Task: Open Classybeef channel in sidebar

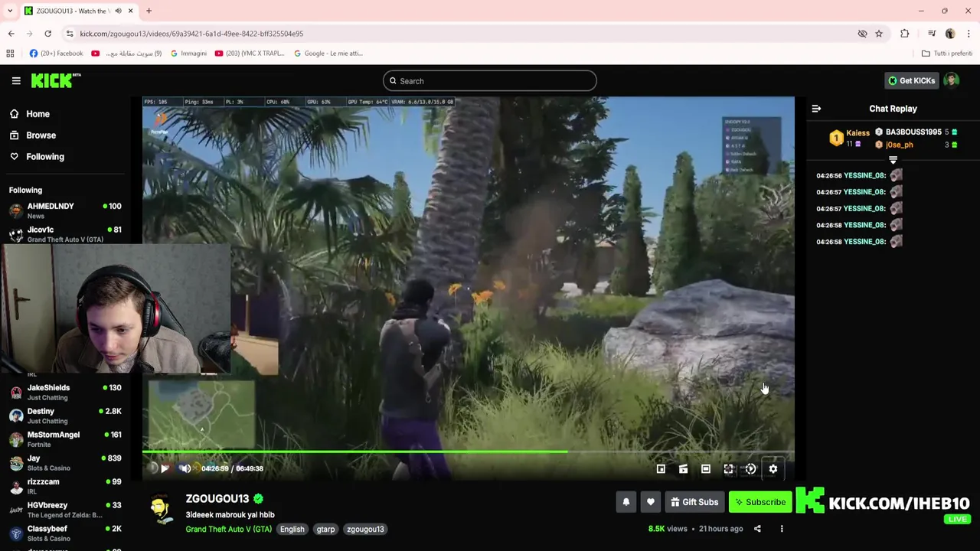Action: pos(65,533)
